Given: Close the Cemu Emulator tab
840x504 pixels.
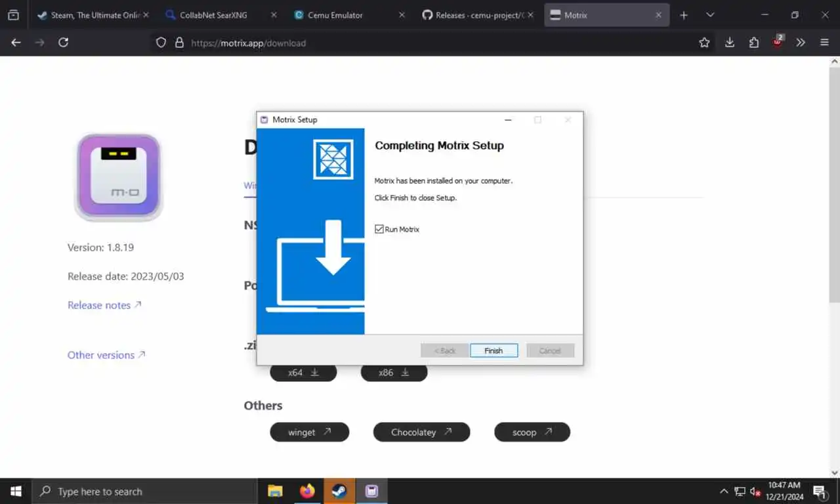Looking at the screenshot, I should pyautogui.click(x=402, y=15).
